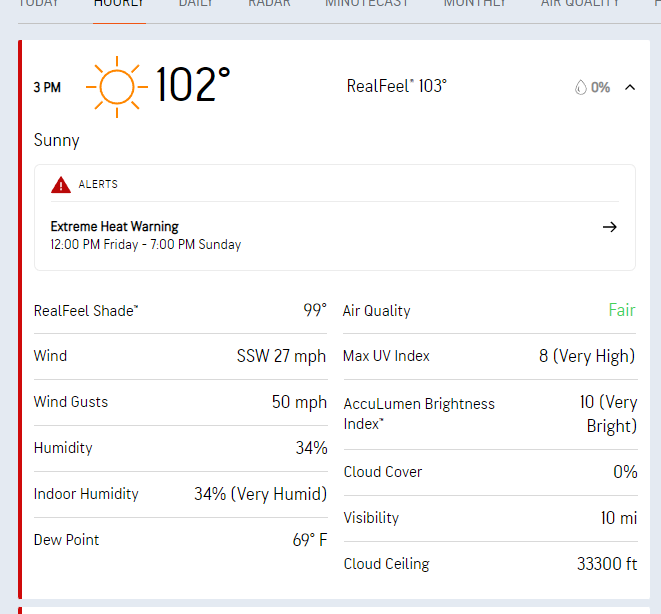This screenshot has width=661, height=614.
Task: Click the 50 mph gusts value
Action: 299,402
